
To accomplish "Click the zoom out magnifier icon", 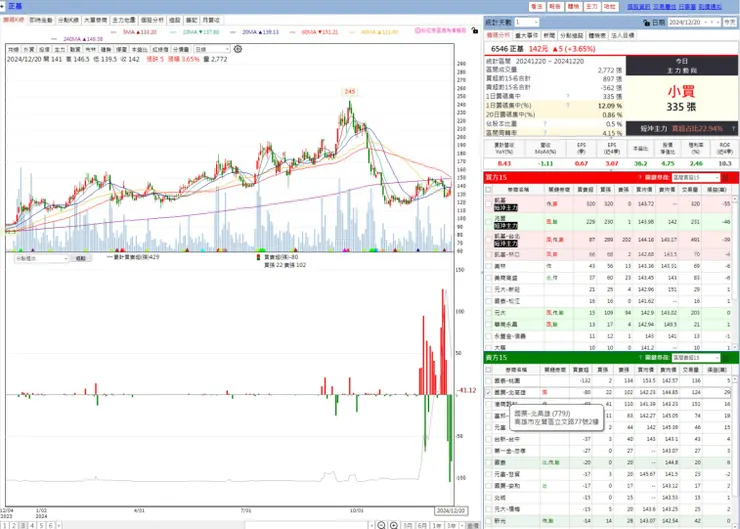I will point(381,525).
